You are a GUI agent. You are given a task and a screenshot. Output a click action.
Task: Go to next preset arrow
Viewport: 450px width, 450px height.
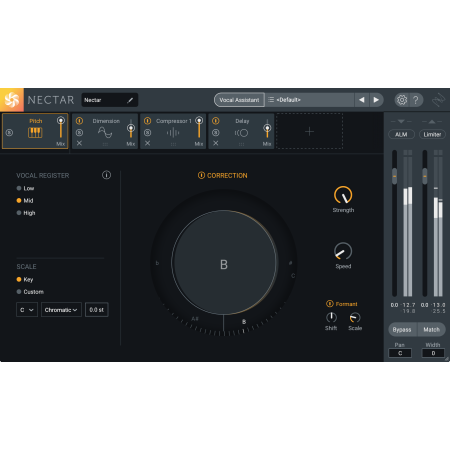point(376,100)
